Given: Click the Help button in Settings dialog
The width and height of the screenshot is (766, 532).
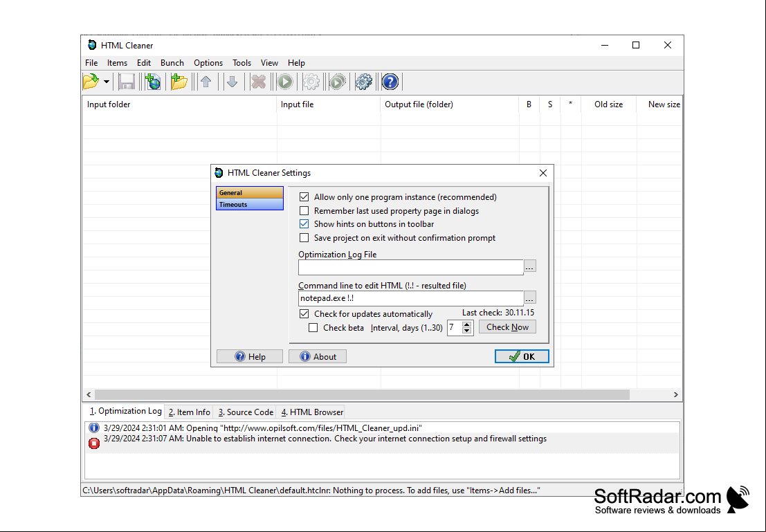Looking at the screenshot, I should [250, 356].
